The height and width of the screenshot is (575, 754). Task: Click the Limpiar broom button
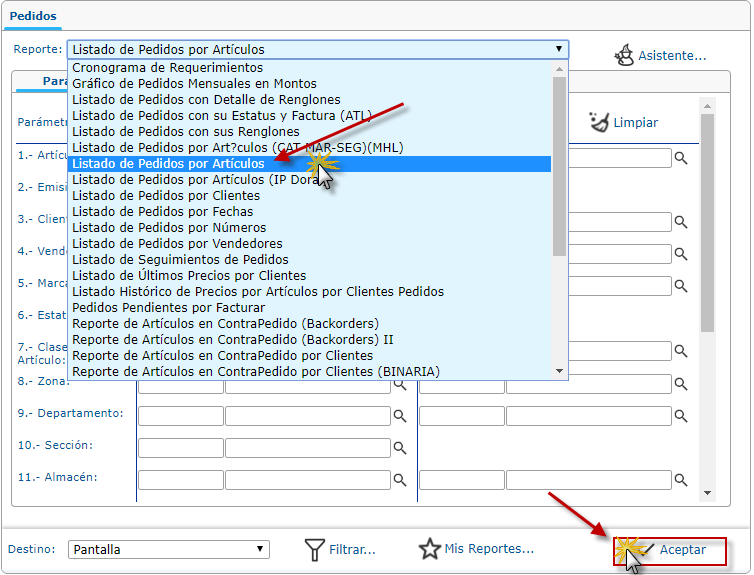pos(623,122)
